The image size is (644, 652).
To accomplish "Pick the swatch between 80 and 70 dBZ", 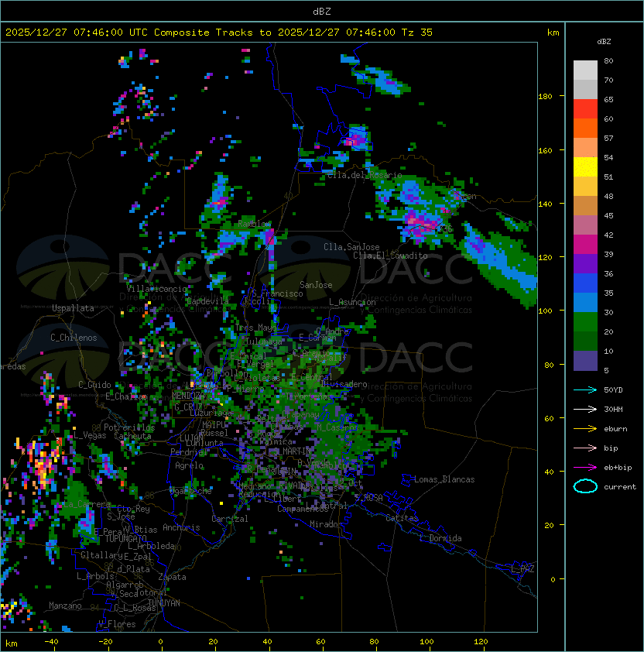I will click(x=585, y=70).
